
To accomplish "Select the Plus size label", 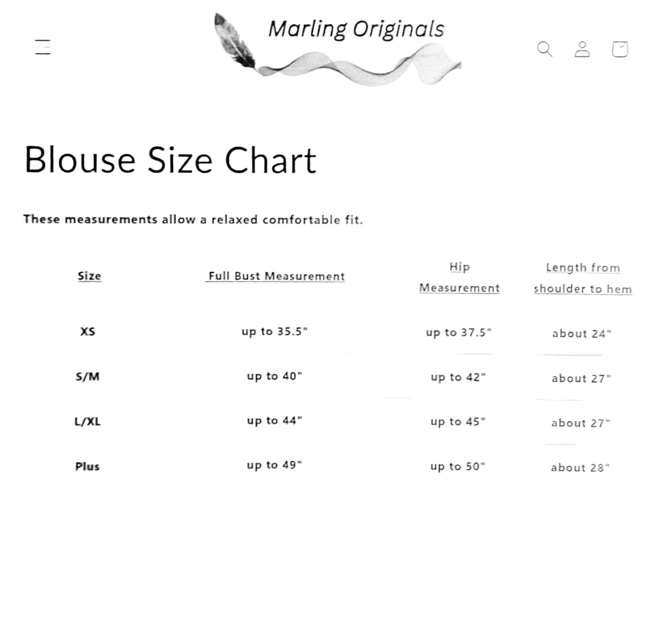I will point(88,466).
